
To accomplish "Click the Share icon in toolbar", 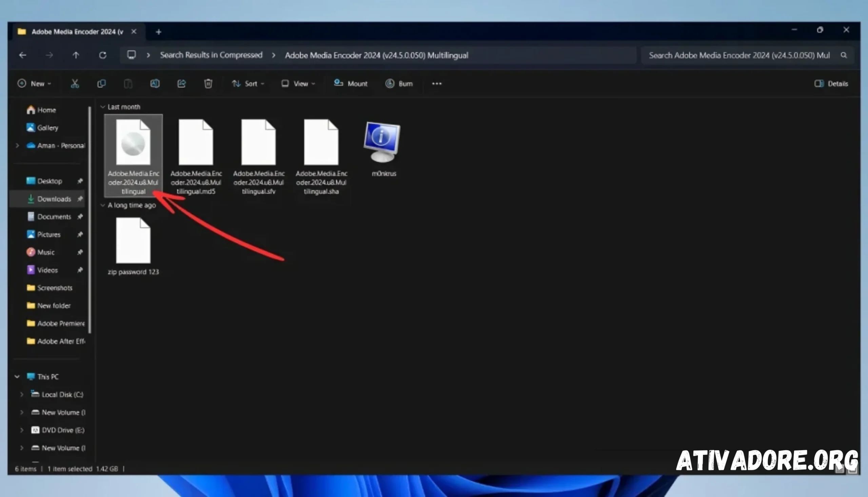I will 181,84.
